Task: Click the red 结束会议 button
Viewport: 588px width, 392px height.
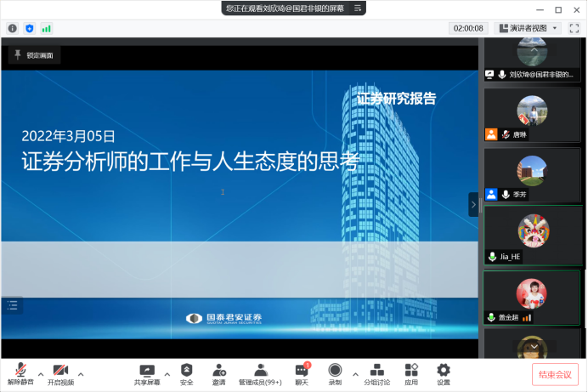Action: [x=557, y=374]
